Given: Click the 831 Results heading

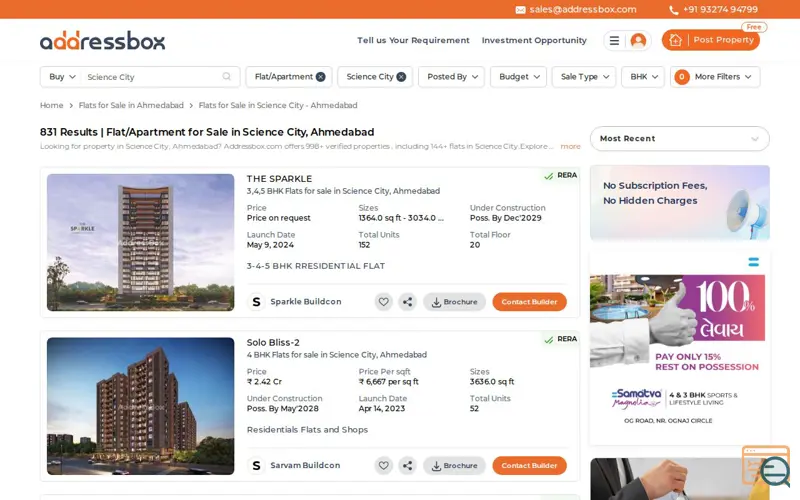Looking at the screenshot, I should (207, 132).
